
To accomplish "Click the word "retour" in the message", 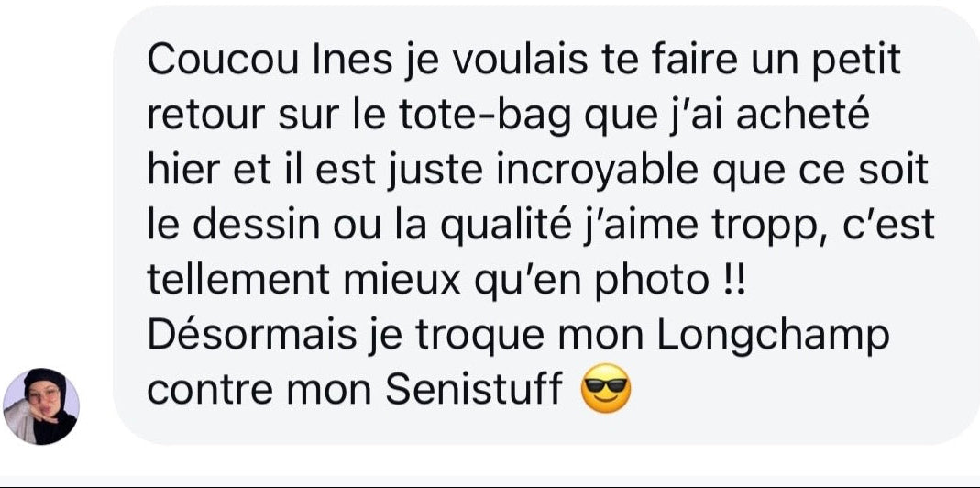I will coord(207,118).
